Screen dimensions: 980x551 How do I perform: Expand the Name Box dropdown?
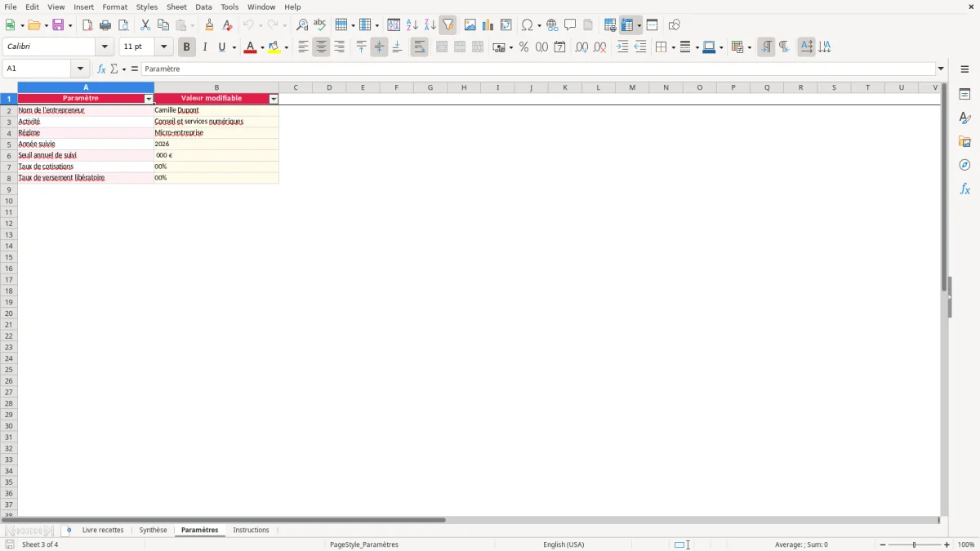[x=80, y=69]
